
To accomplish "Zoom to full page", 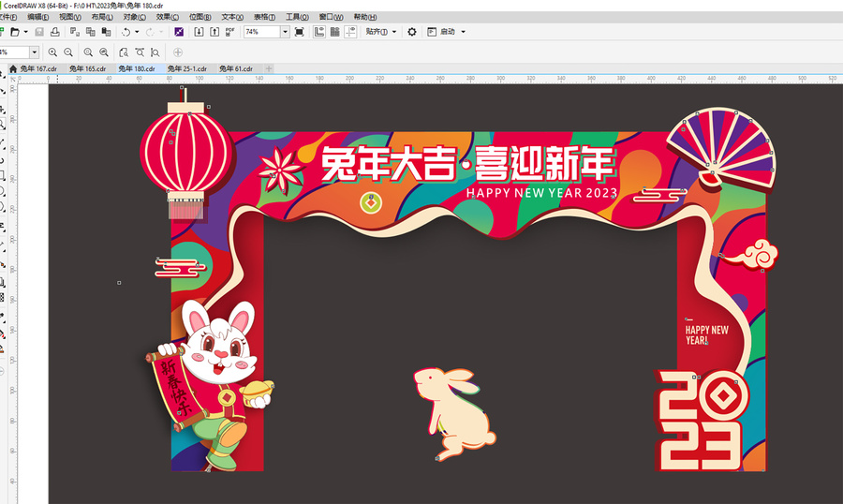I will (124, 52).
